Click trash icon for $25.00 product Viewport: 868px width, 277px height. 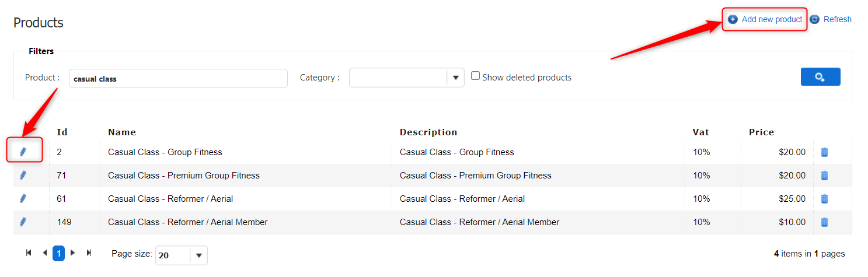click(x=824, y=199)
